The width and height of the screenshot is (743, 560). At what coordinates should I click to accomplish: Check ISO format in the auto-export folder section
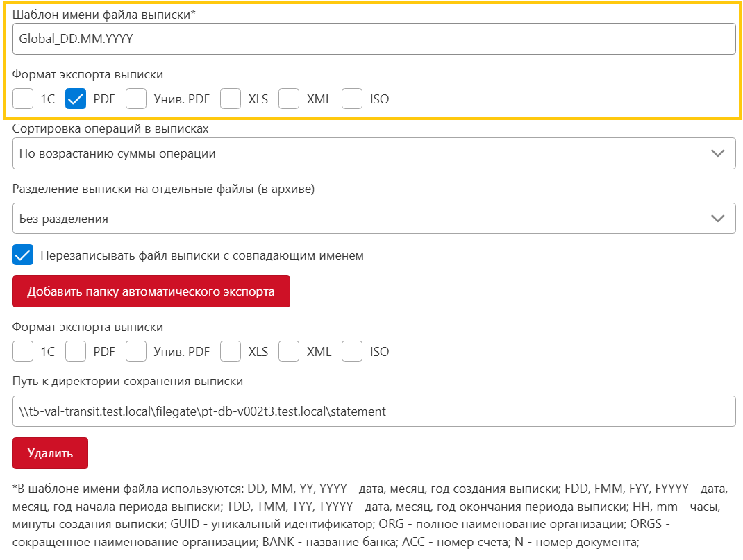(352, 351)
